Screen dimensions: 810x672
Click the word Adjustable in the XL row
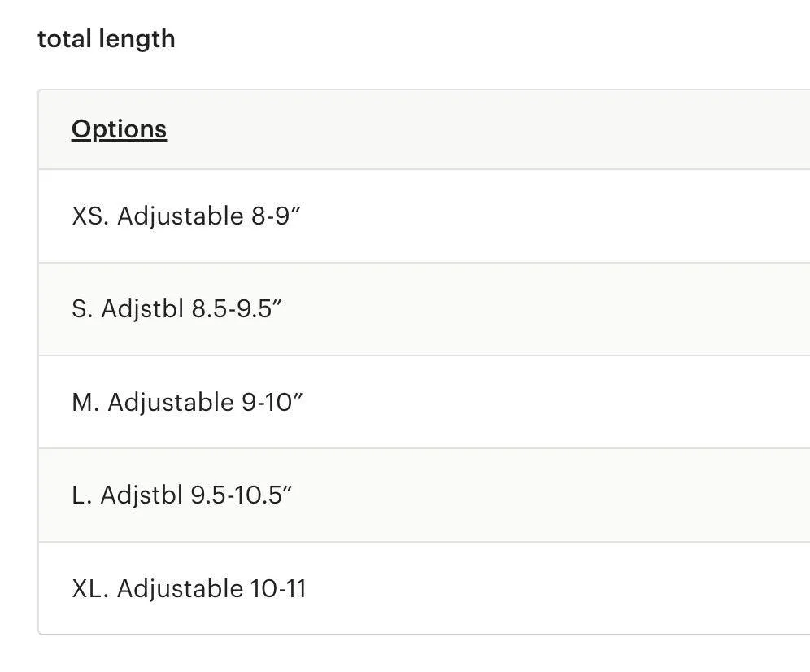(181, 589)
